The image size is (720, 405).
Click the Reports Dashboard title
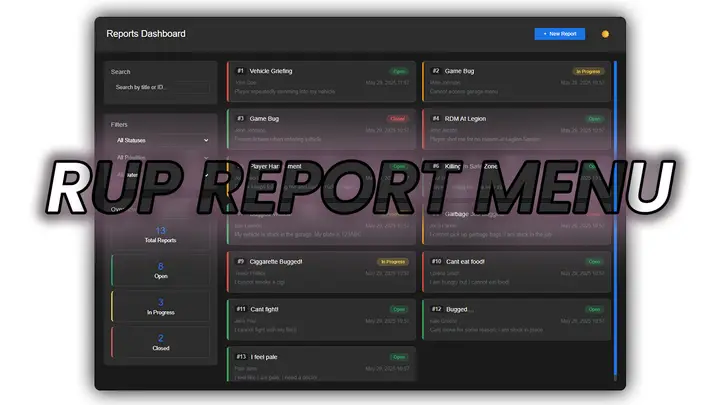[x=146, y=34]
